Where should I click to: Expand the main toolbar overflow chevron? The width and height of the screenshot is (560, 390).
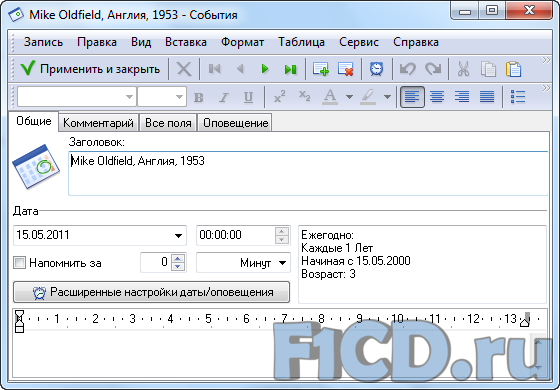tap(546, 60)
